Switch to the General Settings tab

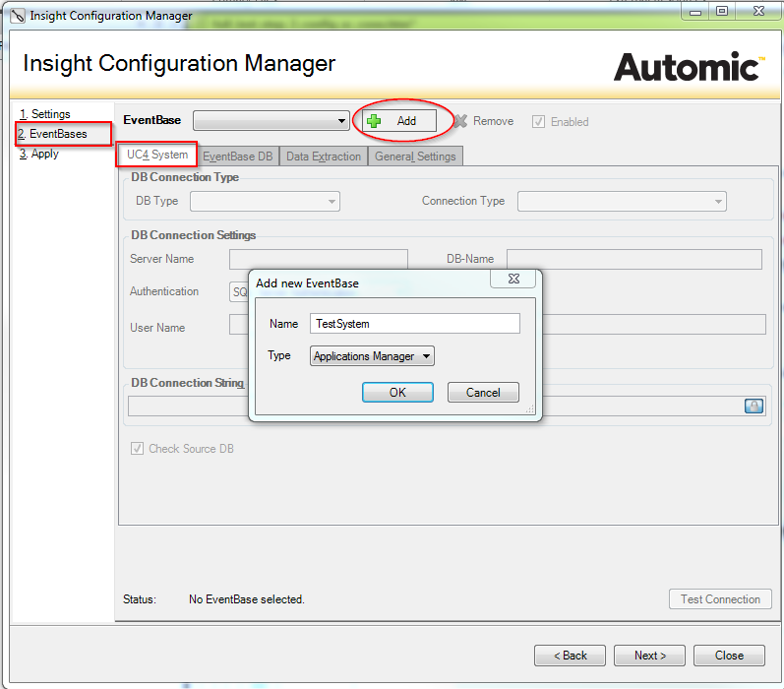click(x=415, y=157)
